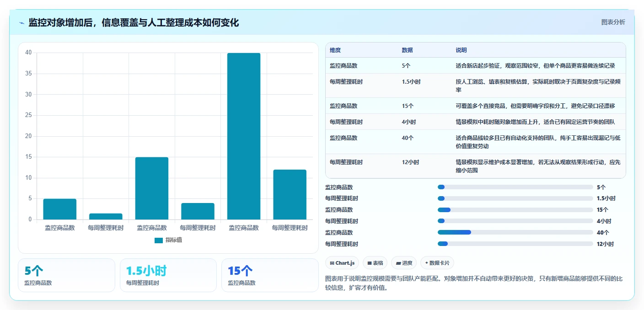Click the page title 监控对象增加后

click(x=134, y=23)
